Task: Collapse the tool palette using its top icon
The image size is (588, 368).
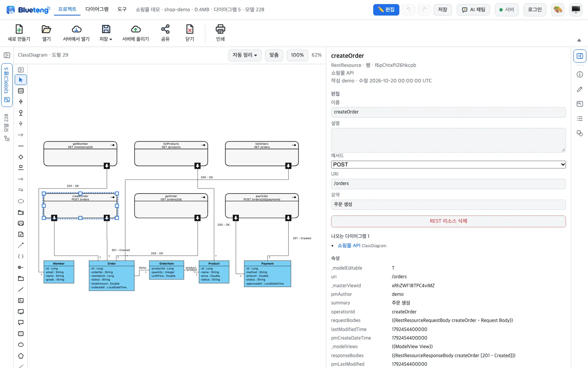Action: (21, 70)
